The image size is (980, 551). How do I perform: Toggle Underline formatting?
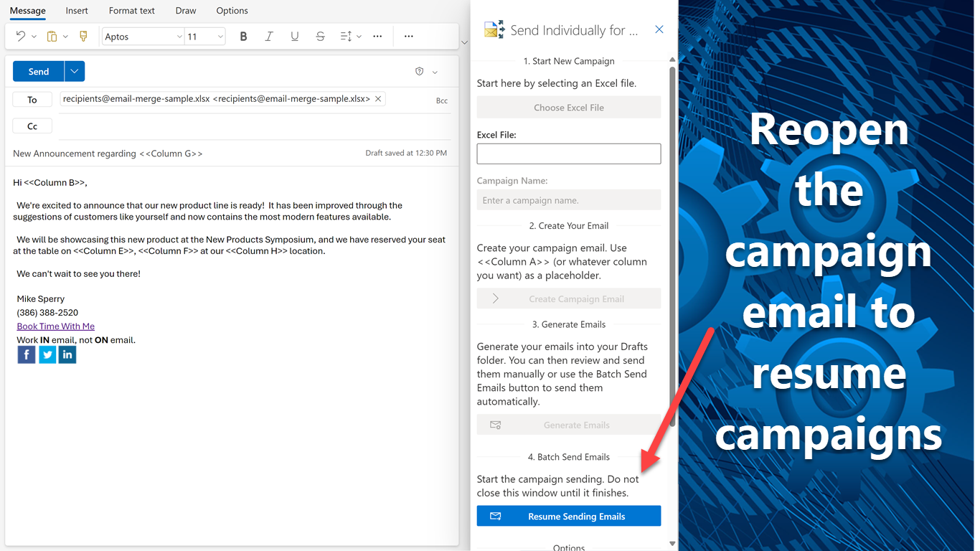pos(294,37)
